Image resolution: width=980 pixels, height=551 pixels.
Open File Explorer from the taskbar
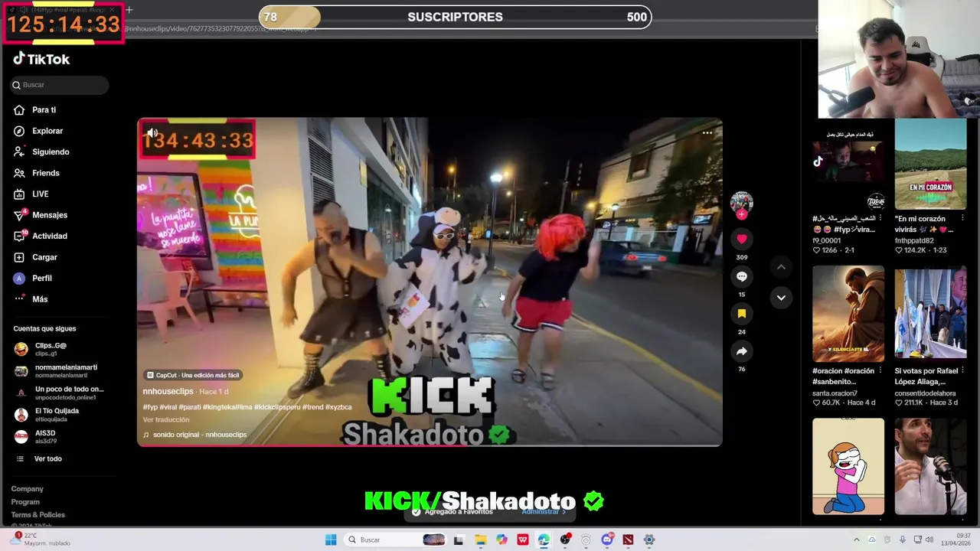[480, 540]
